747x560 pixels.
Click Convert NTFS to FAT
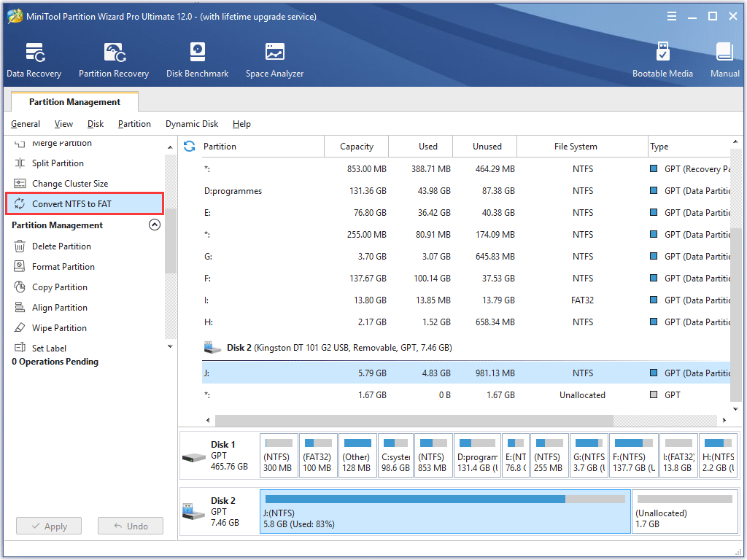click(x=85, y=204)
